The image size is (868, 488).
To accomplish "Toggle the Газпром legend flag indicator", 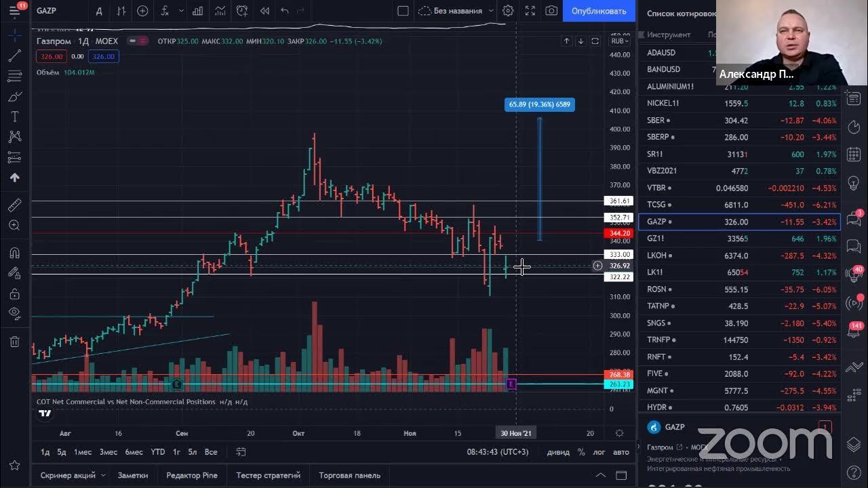I will point(138,41).
